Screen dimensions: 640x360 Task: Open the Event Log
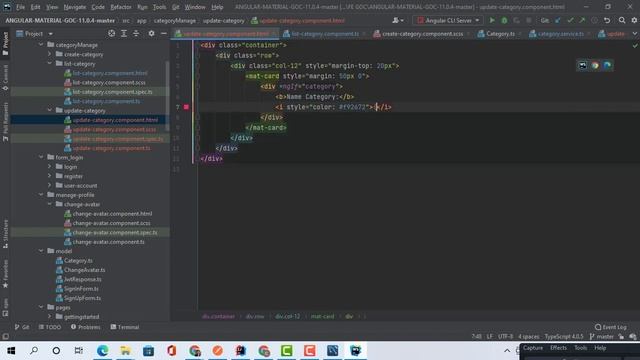[611, 327]
